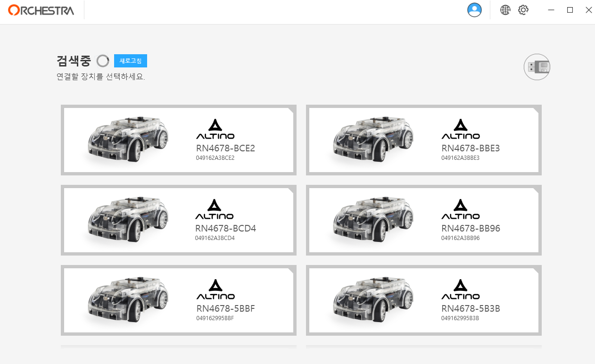The image size is (595, 364).
Task: Click the USB dongle connection icon
Action: (x=537, y=67)
